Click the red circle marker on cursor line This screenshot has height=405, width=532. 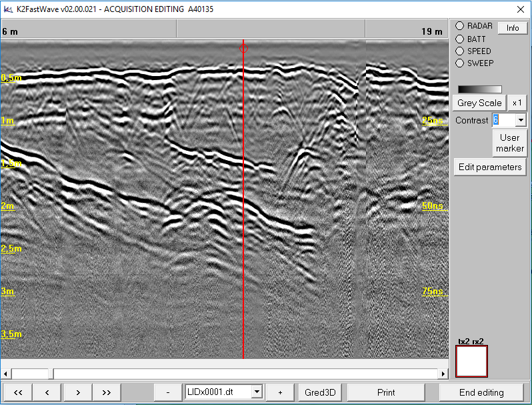tap(243, 48)
